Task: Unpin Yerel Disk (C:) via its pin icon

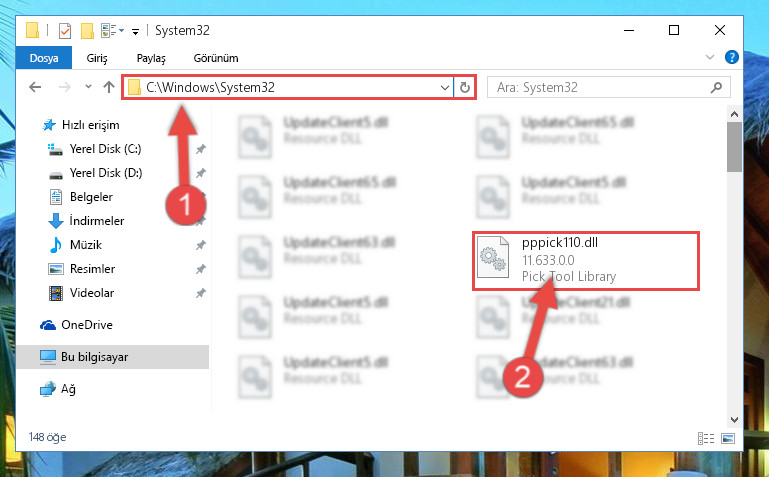Action: (201, 149)
